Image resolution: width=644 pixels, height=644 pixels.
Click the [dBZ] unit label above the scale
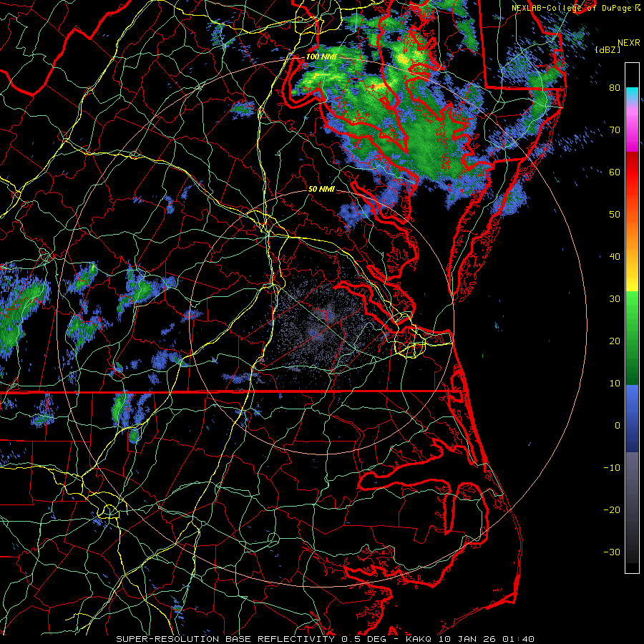pos(608,50)
